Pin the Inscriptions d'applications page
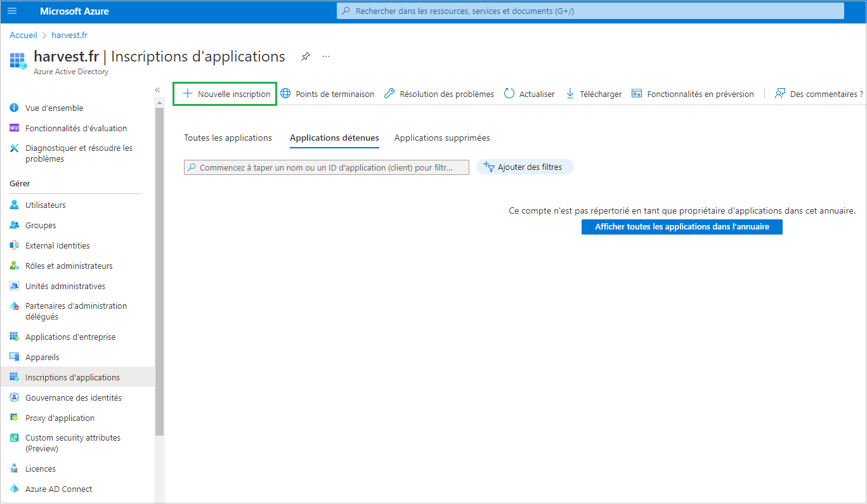 306,56
